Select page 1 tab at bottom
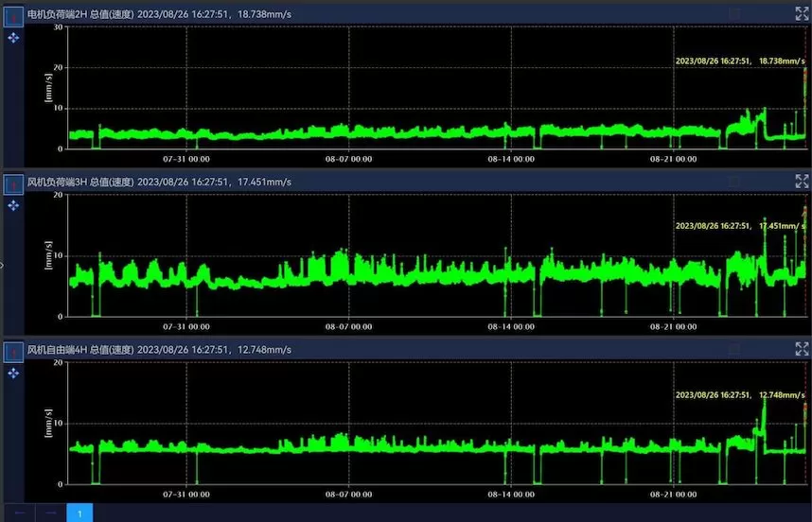 point(79,513)
